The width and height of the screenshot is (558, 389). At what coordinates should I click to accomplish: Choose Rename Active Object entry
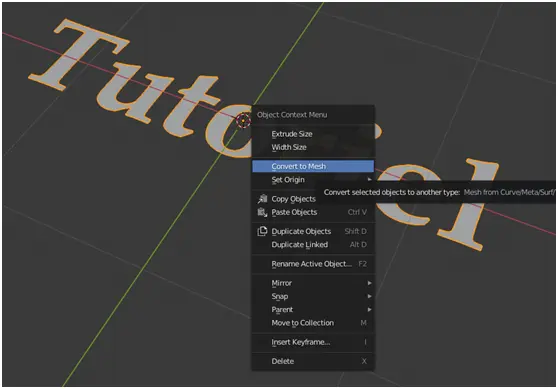click(x=313, y=264)
